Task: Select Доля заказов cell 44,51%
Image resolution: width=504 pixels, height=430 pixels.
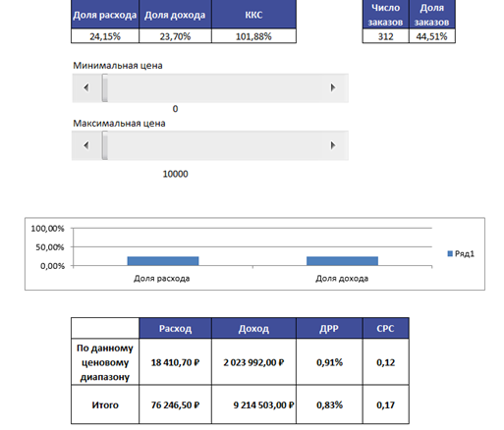Action: 432,36
